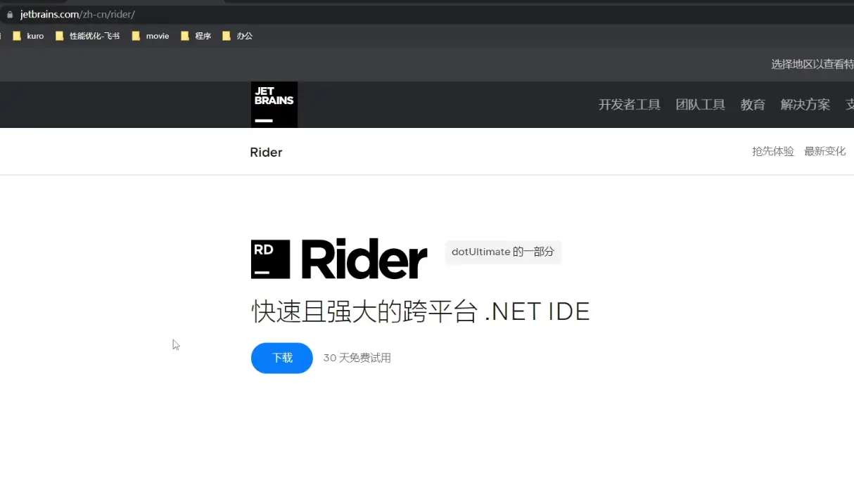Open the kuro bookmark folder
The image size is (854, 504).
(x=29, y=36)
